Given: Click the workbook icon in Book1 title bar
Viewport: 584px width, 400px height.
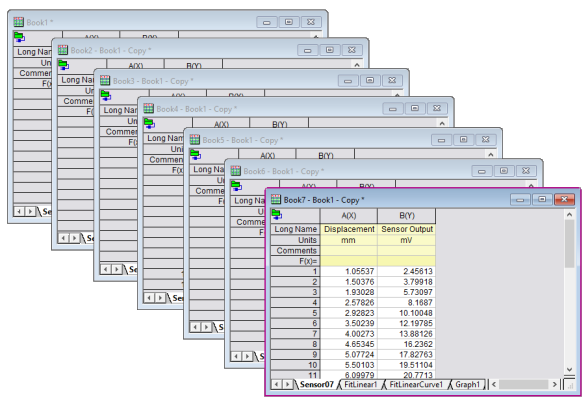Looking at the screenshot, I should point(18,22).
